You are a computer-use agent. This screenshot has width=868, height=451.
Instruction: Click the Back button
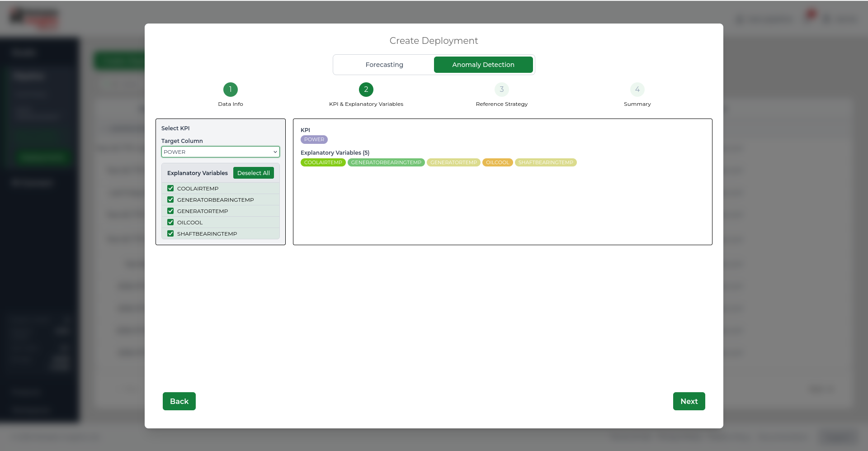pyautogui.click(x=179, y=401)
